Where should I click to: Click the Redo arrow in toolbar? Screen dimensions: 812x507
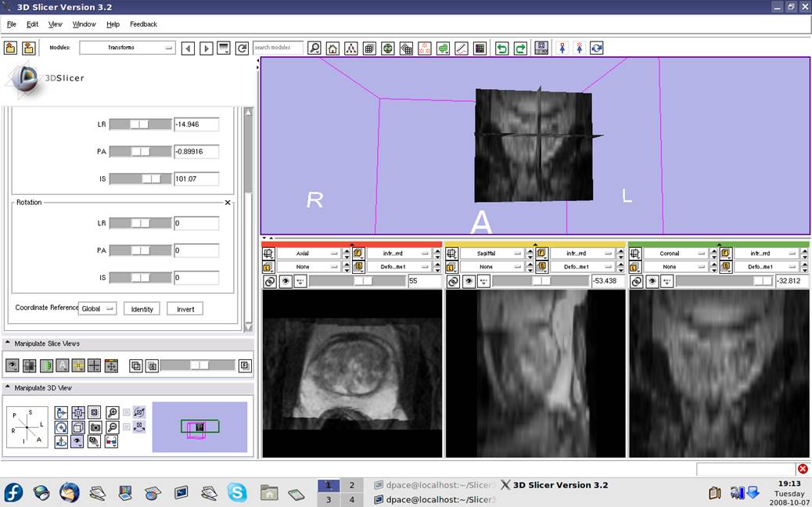click(x=520, y=49)
